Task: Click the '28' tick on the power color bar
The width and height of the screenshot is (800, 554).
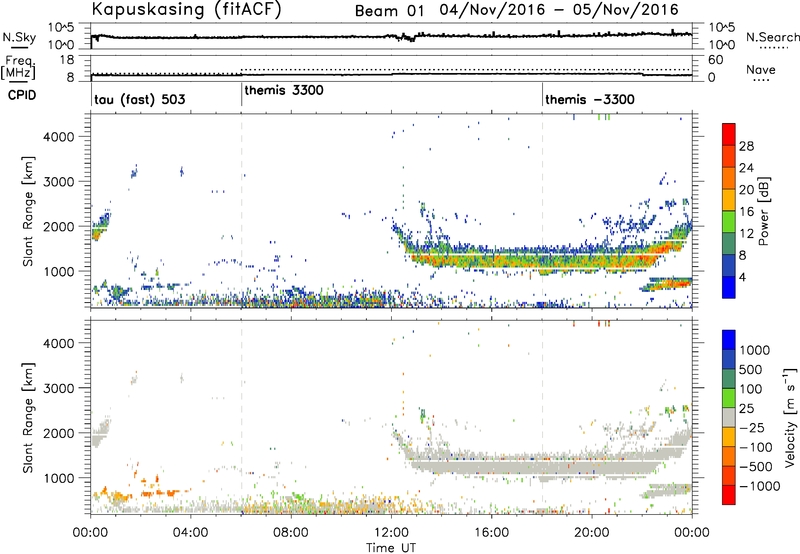Action: [x=746, y=146]
